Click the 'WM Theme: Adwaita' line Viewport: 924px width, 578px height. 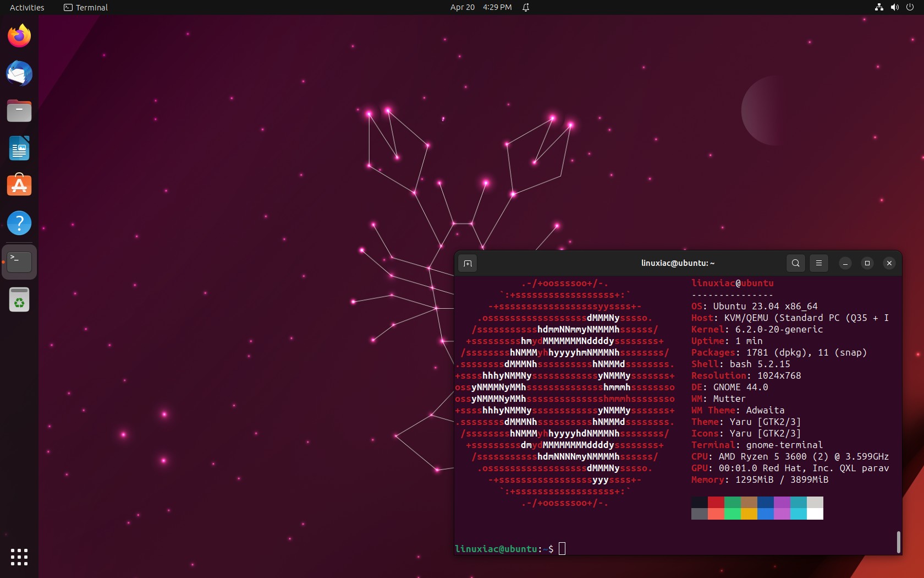(738, 410)
